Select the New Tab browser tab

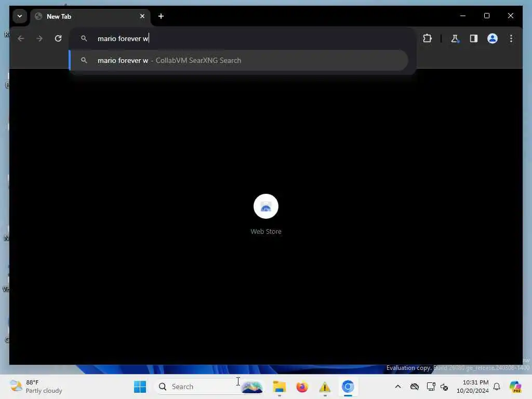(90, 16)
